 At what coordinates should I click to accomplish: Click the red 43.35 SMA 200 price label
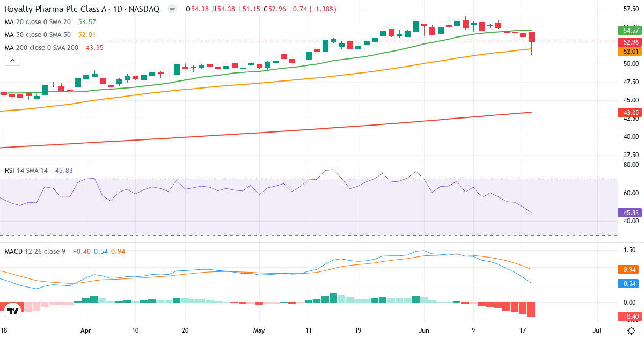tap(631, 112)
